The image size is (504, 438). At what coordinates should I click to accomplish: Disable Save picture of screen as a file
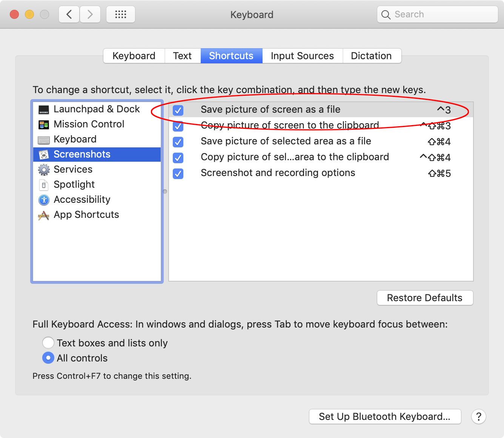tap(178, 110)
